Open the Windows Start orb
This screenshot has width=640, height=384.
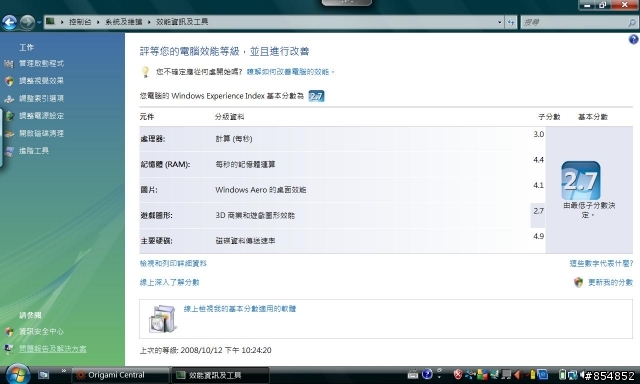point(17,374)
